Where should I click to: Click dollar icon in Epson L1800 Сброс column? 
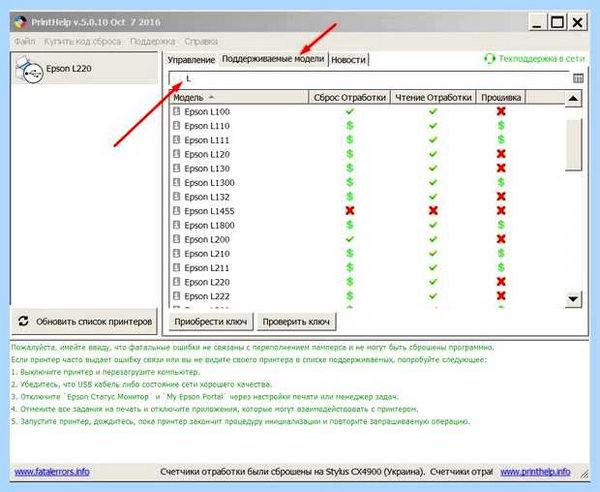click(x=349, y=225)
